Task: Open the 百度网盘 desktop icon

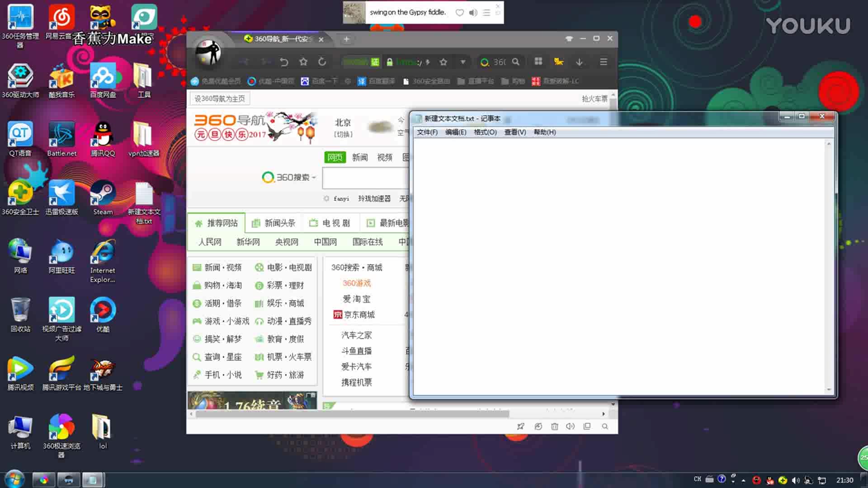Action: (x=103, y=80)
